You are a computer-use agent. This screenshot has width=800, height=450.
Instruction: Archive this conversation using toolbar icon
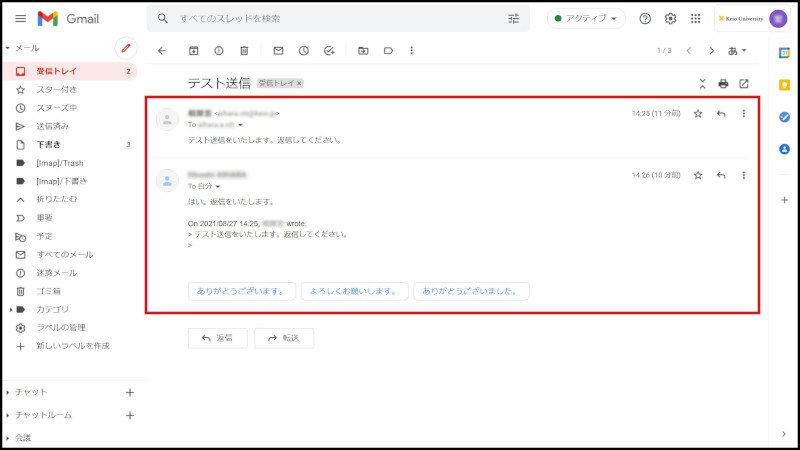click(193, 50)
